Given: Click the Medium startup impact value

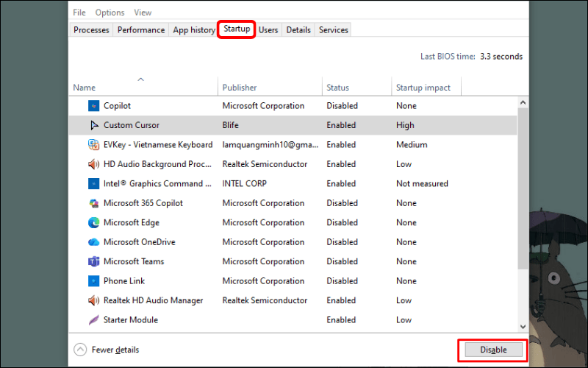Looking at the screenshot, I should 412,145.
